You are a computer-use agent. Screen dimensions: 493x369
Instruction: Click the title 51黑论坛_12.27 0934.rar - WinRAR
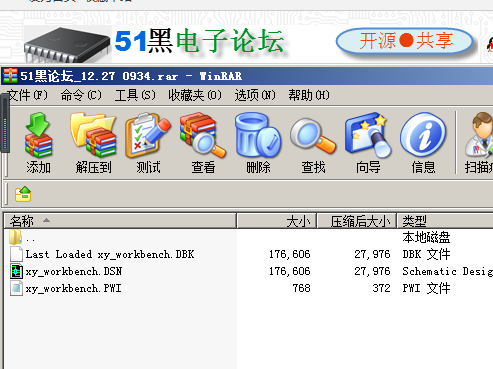point(131,76)
